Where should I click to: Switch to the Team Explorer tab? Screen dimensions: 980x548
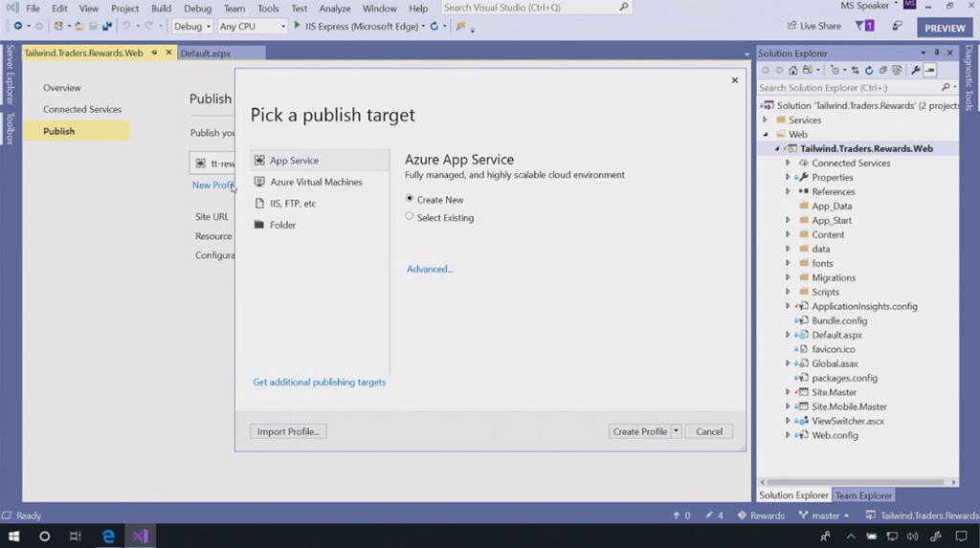click(x=863, y=495)
